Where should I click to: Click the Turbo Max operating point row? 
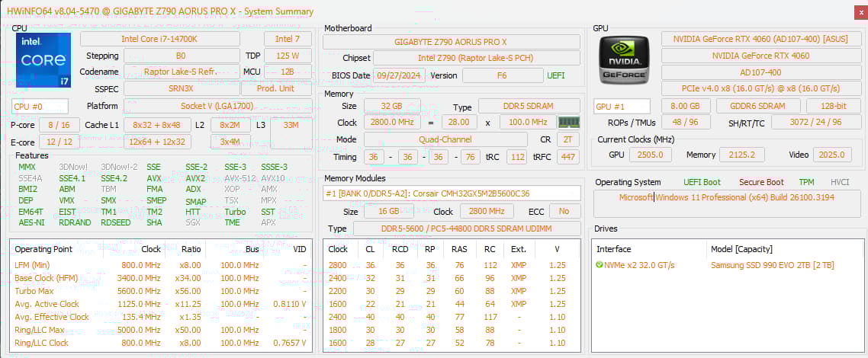click(x=36, y=291)
